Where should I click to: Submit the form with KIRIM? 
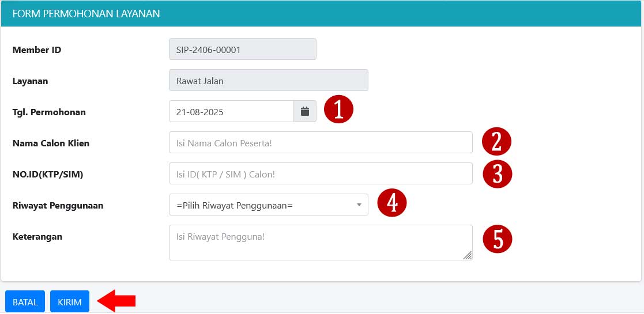(70, 302)
